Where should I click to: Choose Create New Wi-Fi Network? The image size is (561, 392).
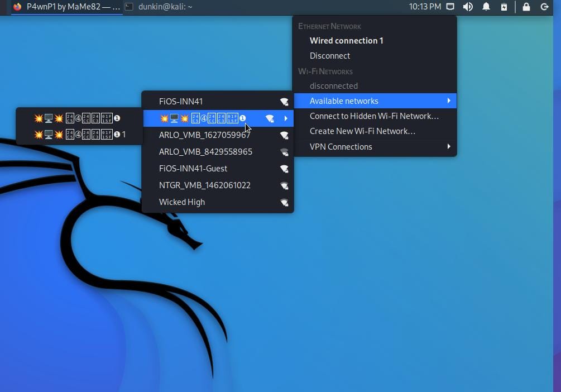point(375,131)
